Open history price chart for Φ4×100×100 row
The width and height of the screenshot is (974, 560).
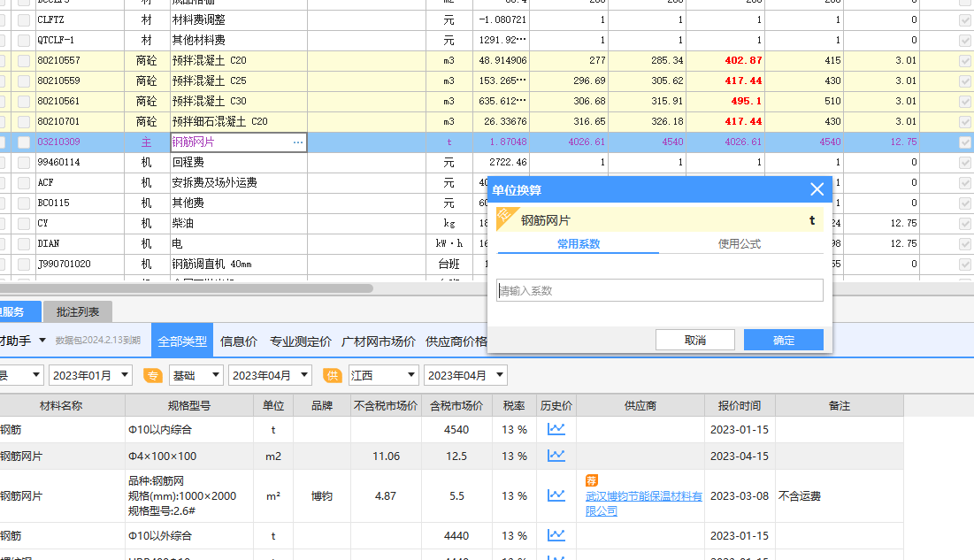tap(556, 456)
